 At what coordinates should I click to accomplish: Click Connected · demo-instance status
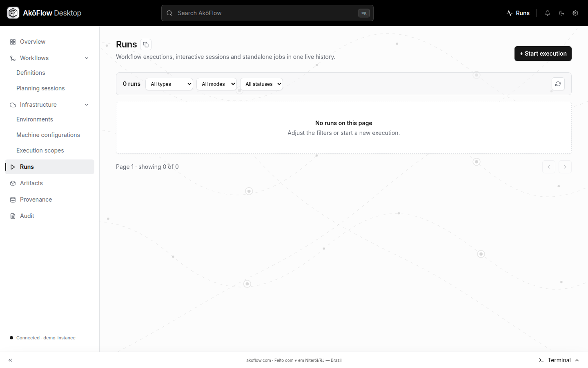pos(42,338)
